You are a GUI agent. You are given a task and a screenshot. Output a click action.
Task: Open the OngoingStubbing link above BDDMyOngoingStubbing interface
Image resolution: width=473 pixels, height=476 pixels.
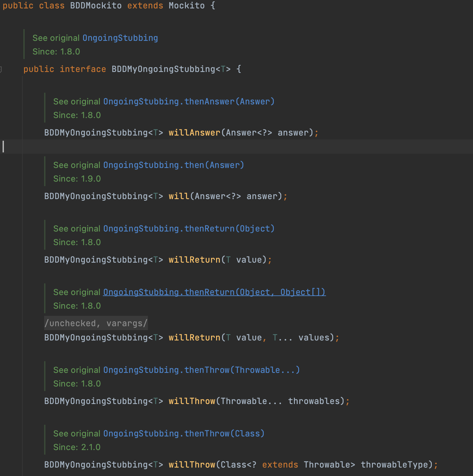click(120, 38)
